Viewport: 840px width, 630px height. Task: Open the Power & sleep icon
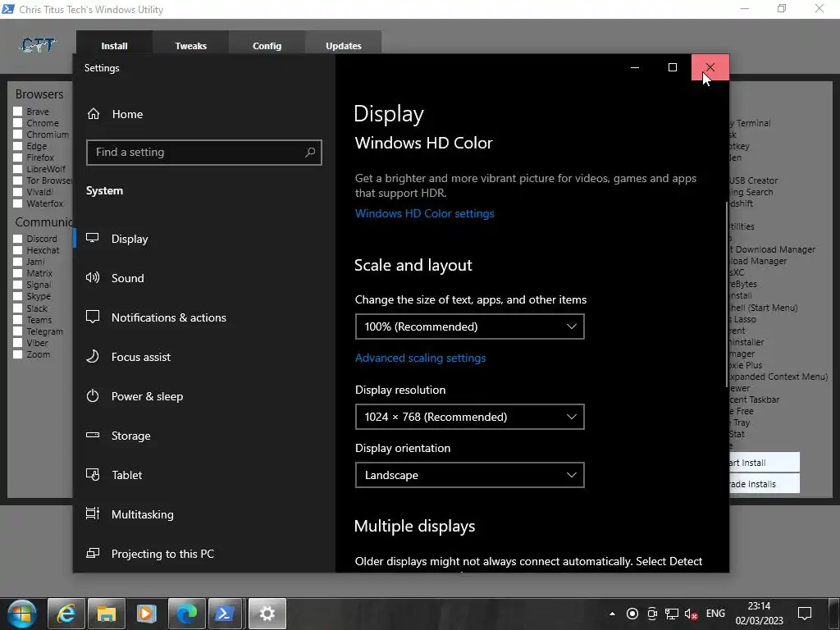93,396
